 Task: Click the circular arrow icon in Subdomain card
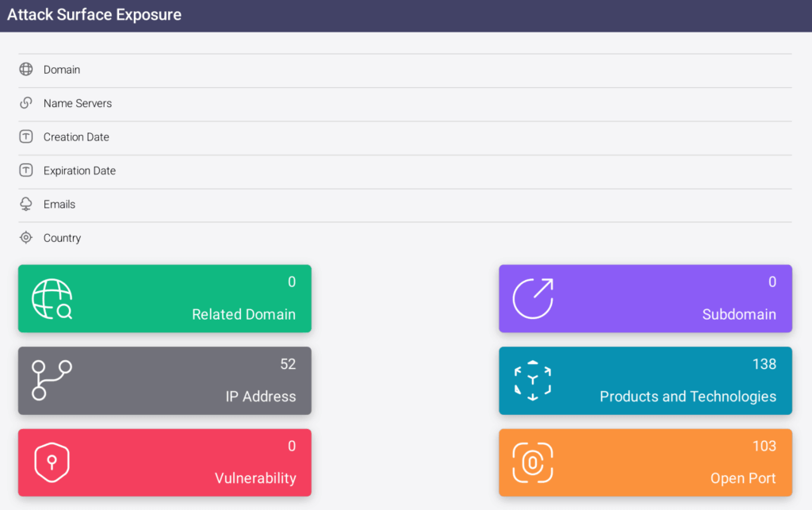pyautogui.click(x=533, y=299)
